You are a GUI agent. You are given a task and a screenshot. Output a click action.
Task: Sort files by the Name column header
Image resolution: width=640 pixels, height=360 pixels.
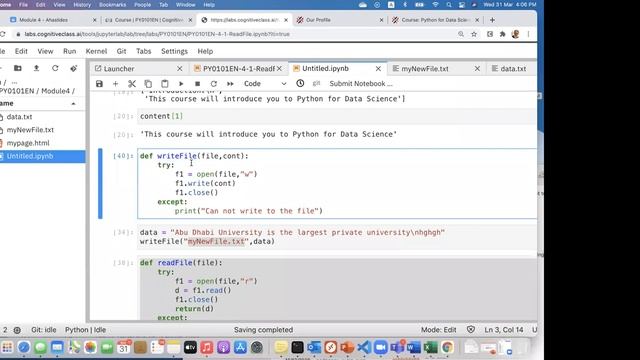39,103
